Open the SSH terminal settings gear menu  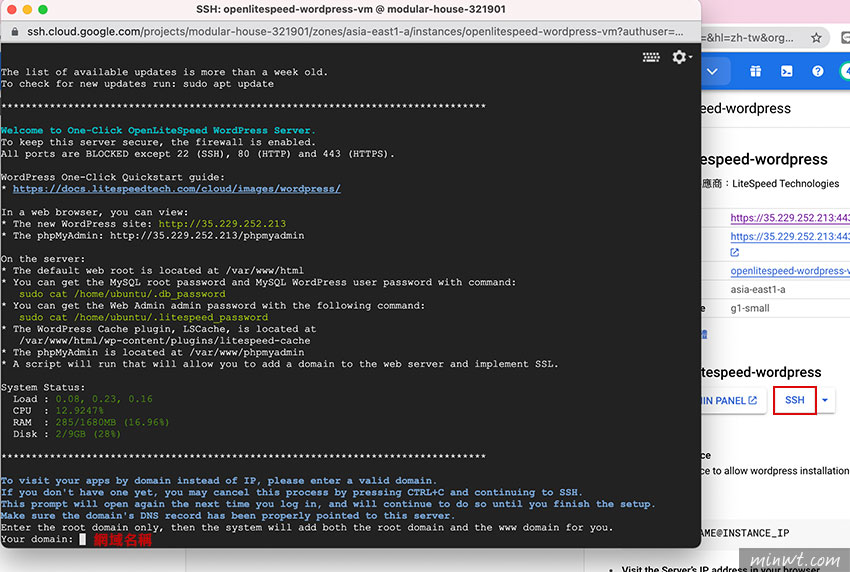[681, 57]
